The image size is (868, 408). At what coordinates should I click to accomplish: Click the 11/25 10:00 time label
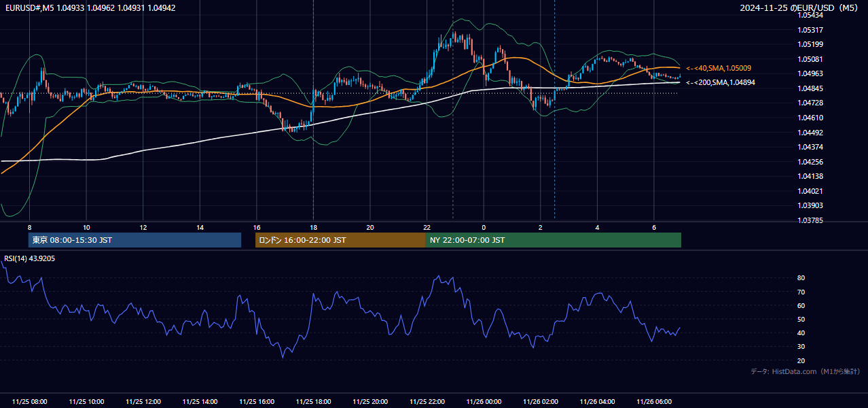point(86,402)
